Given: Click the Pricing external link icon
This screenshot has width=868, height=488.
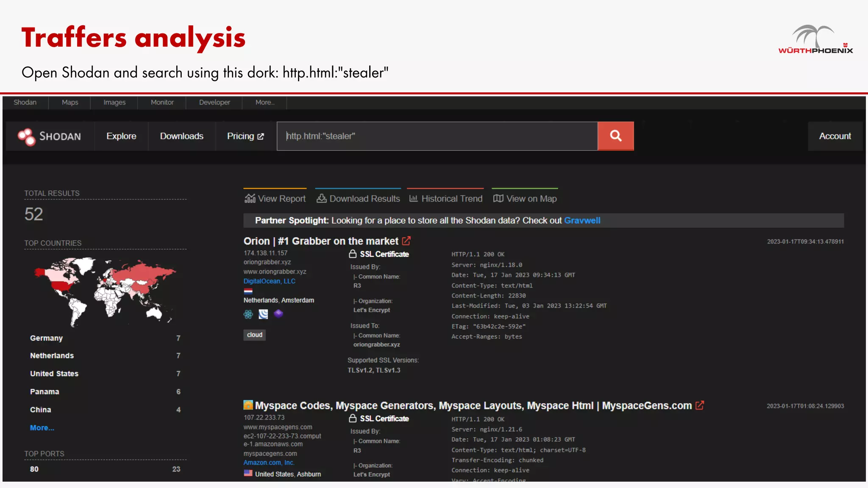Looking at the screenshot, I should tap(260, 136).
